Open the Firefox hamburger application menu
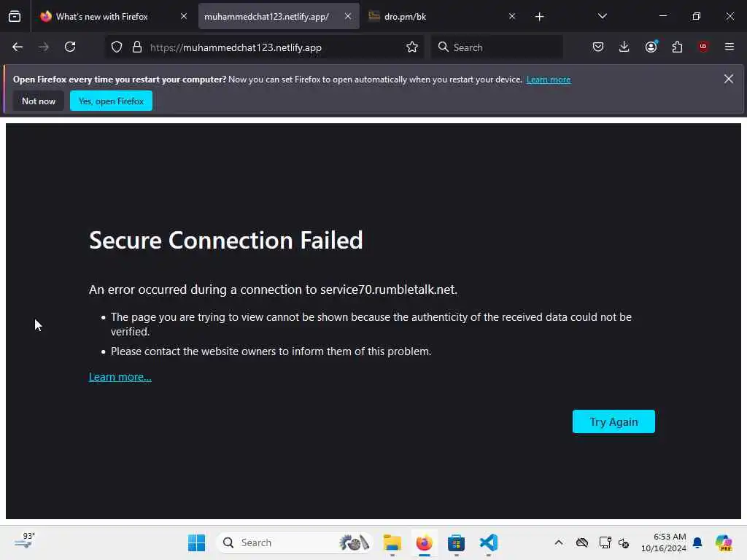Image resolution: width=747 pixels, height=560 pixels. [729, 47]
